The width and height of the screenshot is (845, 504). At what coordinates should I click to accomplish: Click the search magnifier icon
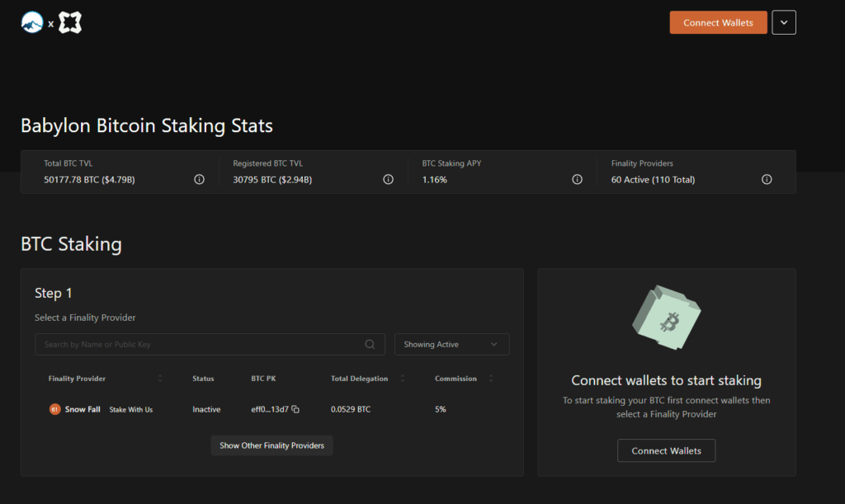370,344
